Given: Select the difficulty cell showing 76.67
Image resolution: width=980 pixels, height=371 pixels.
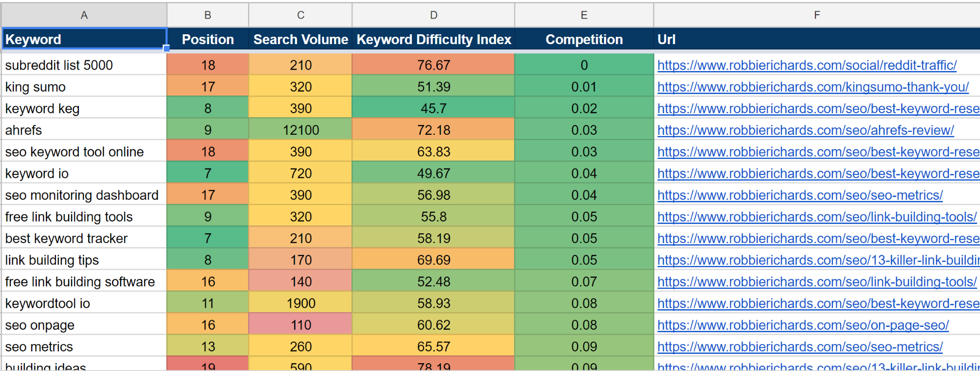Looking at the screenshot, I should tap(433, 65).
